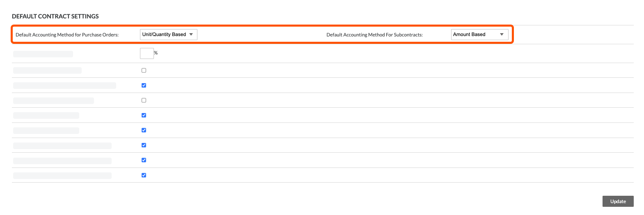Click the blurred label beside the last checkbox
The height and width of the screenshot is (215, 644).
coord(62,176)
